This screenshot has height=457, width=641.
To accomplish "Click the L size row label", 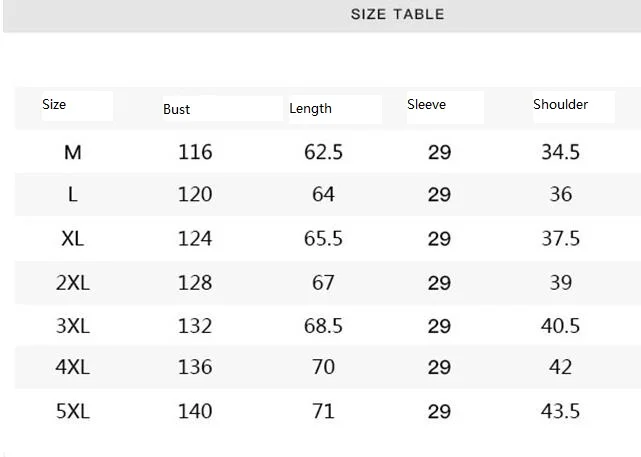I will click(x=72, y=195).
